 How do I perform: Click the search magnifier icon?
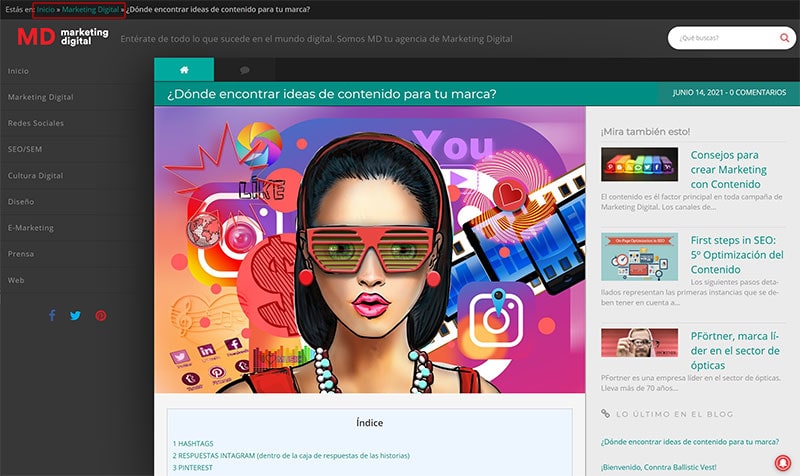[784, 38]
